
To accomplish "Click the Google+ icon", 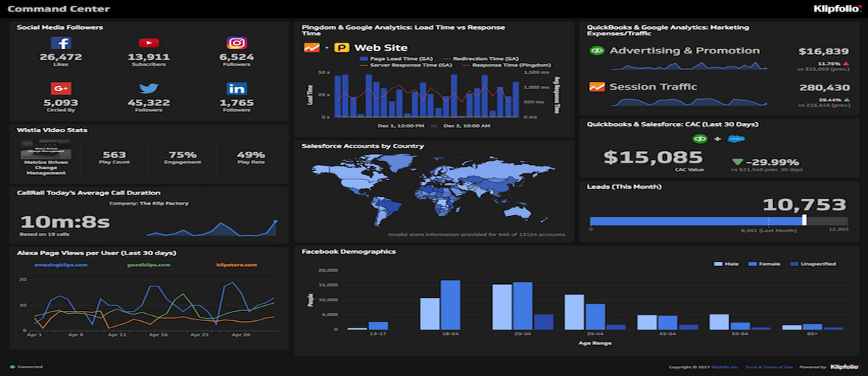I will [61, 88].
